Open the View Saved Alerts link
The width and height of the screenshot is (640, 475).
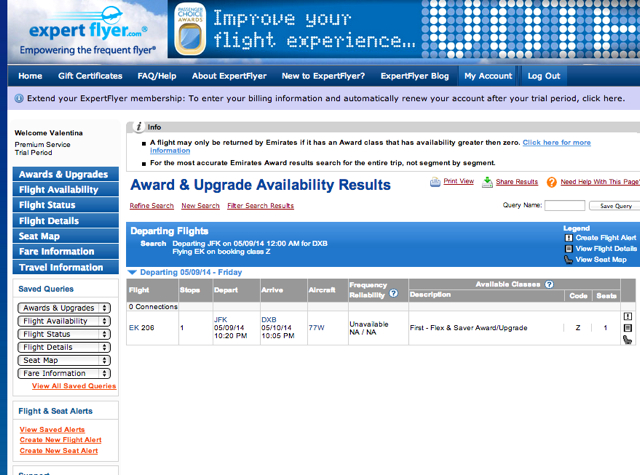(x=52, y=429)
